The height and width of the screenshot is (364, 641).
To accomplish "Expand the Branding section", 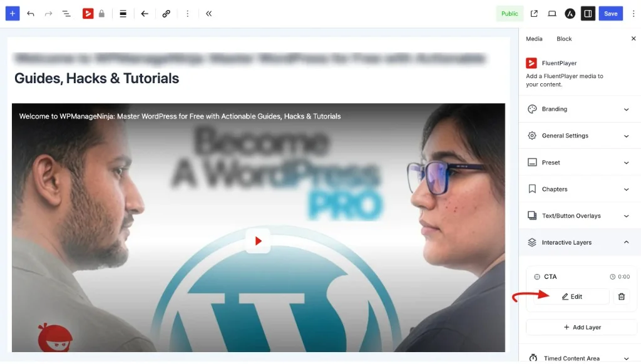I will (579, 109).
